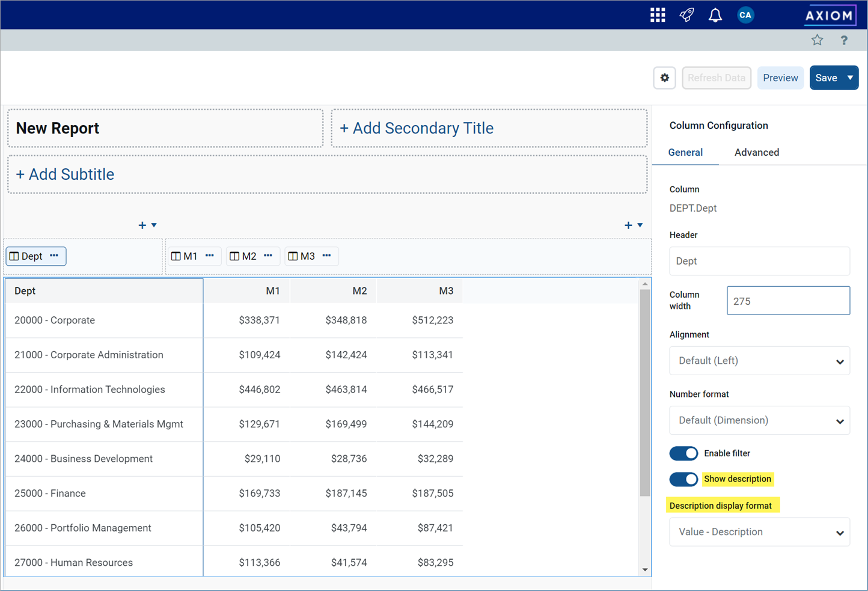Open the Dept column ellipsis menu

[54, 256]
